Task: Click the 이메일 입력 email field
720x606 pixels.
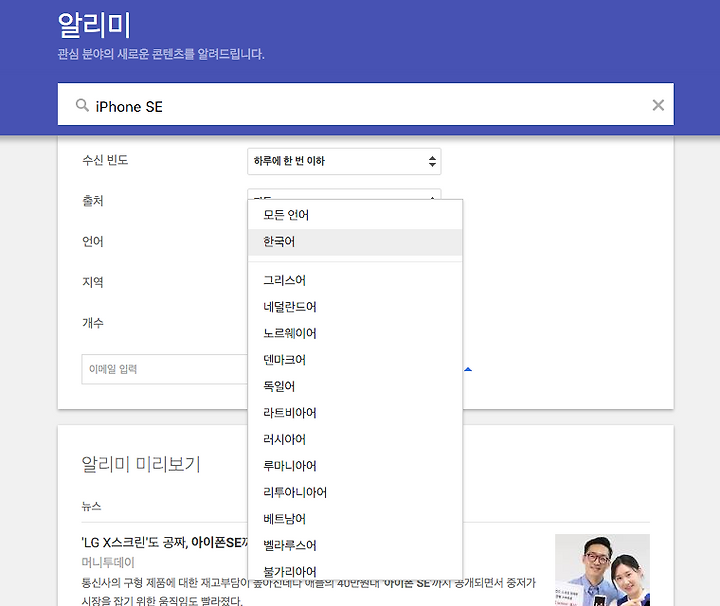Action: point(165,369)
